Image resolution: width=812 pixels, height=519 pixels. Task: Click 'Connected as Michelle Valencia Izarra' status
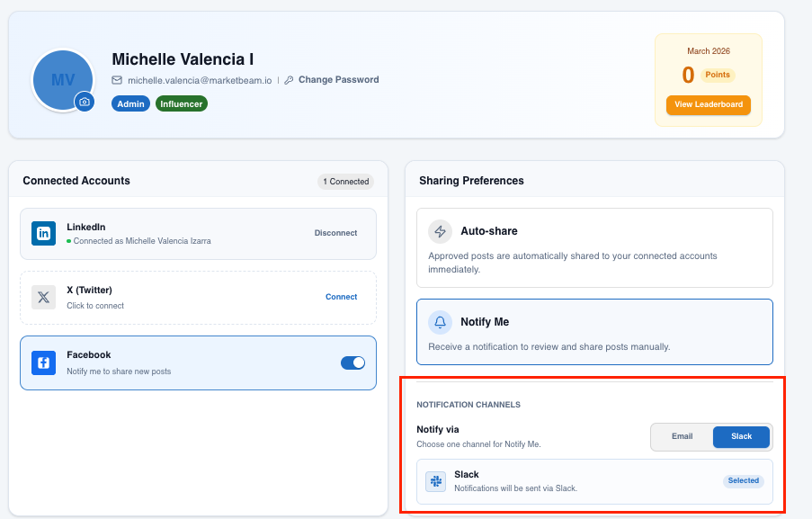pos(142,241)
